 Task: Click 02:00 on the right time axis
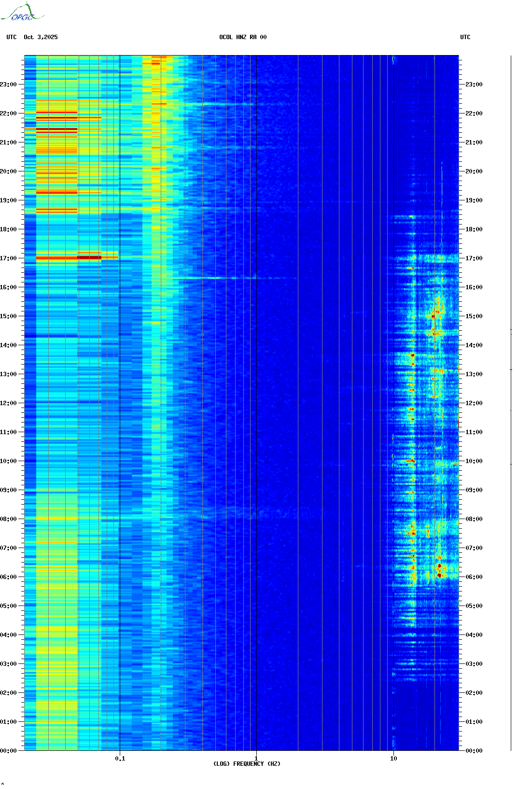(474, 693)
